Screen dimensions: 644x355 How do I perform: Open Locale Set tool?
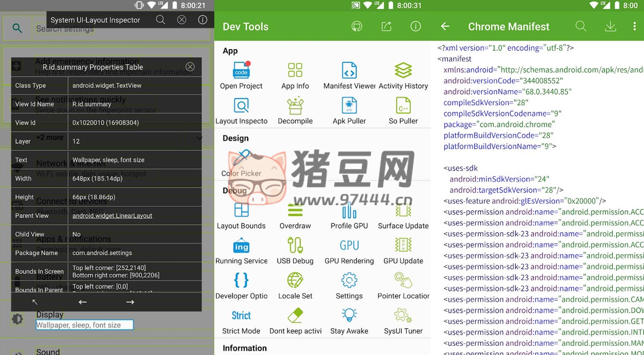pyautogui.click(x=295, y=286)
